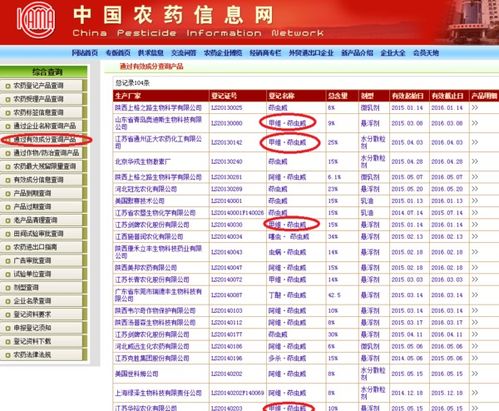Select 农药标签信息查询 in the sidebar

38,112
